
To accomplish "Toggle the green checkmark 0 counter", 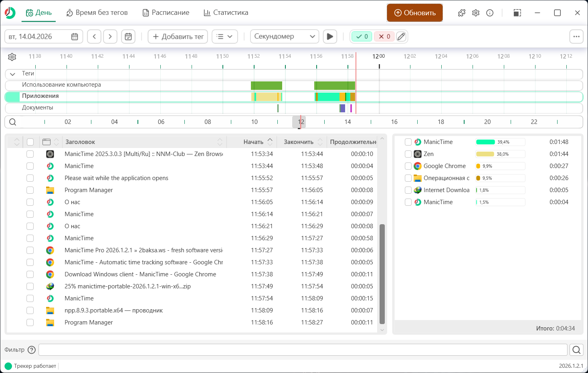I will coord(362,36).
